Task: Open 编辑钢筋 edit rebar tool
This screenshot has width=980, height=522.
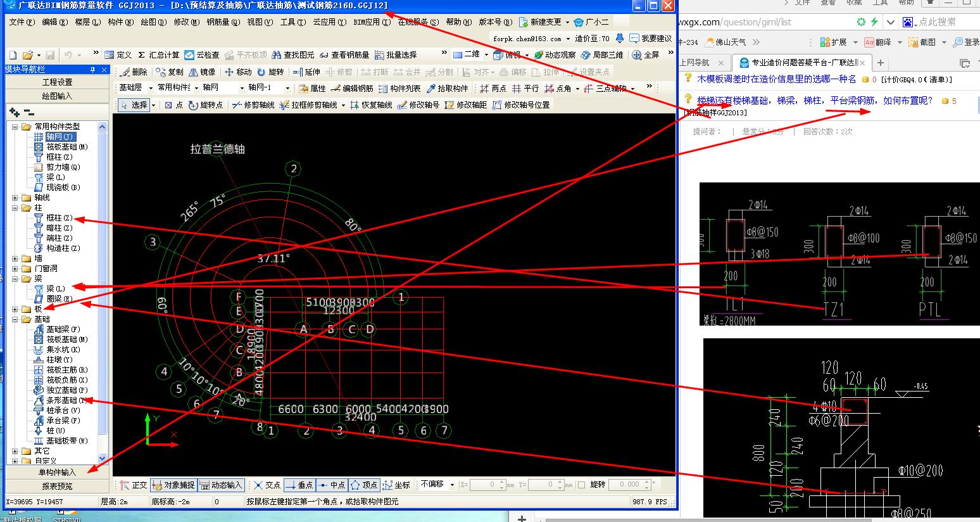Action: 352,89
